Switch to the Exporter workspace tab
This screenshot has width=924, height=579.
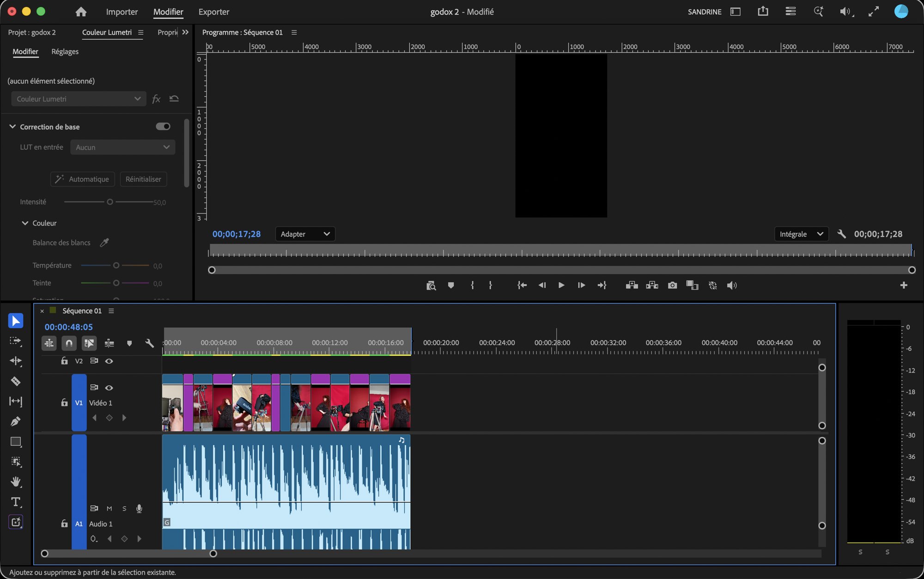(214, 12)
